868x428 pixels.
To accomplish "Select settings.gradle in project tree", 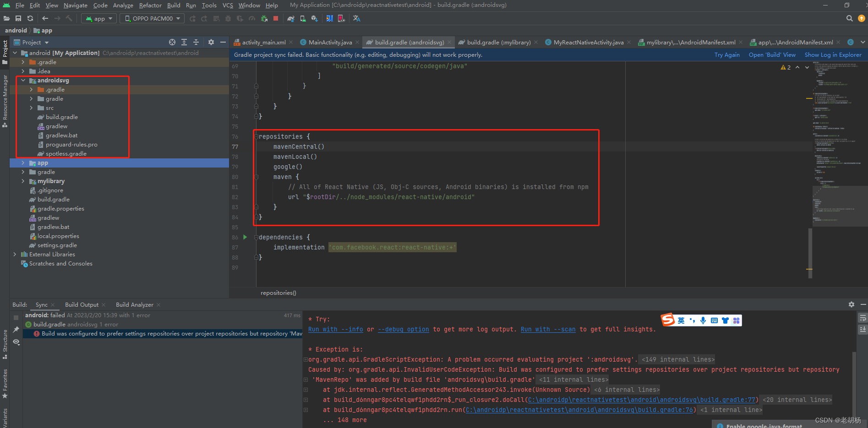I will pyautogui.click(x=57, y=245).
